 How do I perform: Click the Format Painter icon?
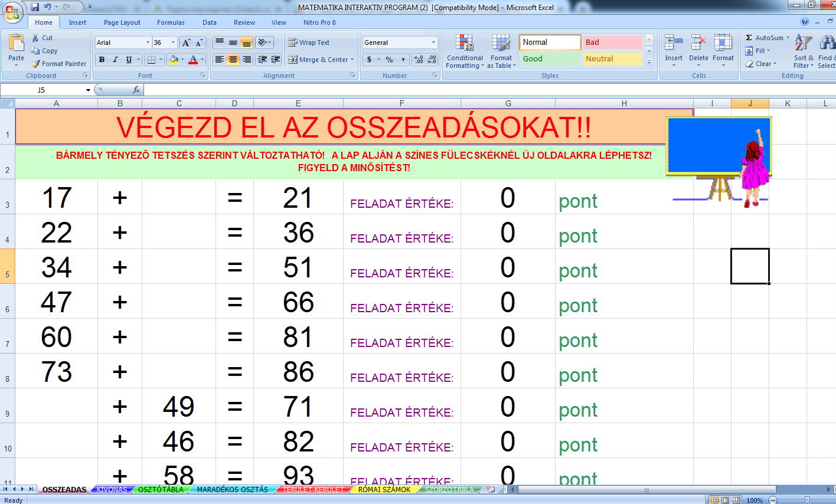pyautogui.click(x=36, y=64)
